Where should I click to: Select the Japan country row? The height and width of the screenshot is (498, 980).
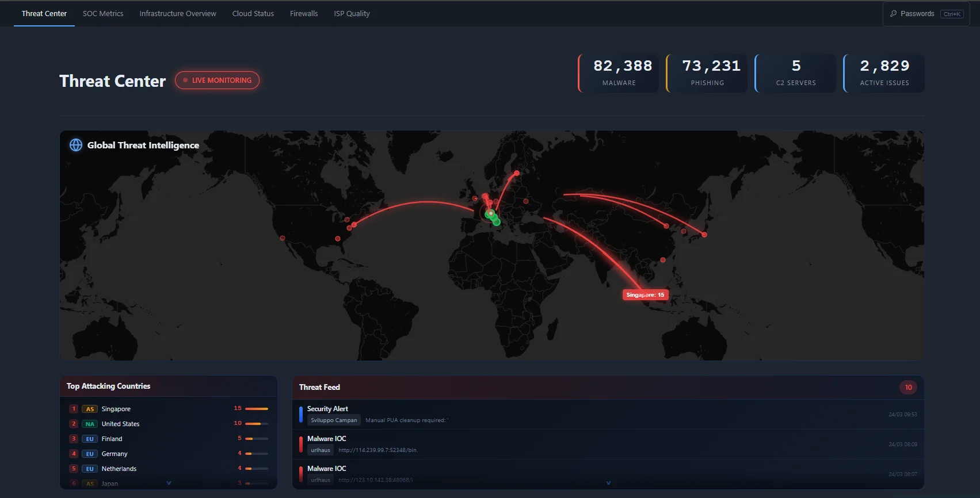coord(169,483)
